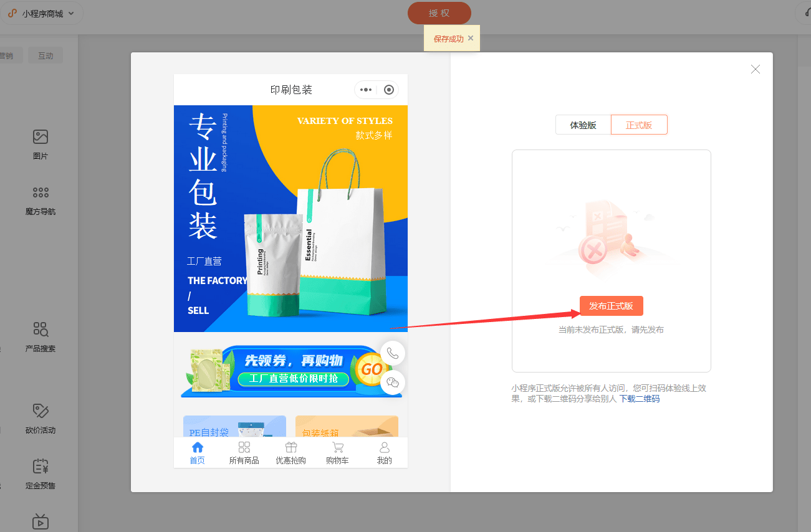Switch to the 体验版 tab

[x=583, y=125]
